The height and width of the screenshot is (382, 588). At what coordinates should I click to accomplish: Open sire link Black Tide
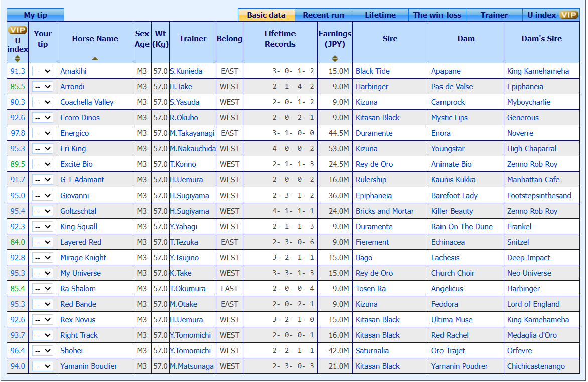coord(373,71)
